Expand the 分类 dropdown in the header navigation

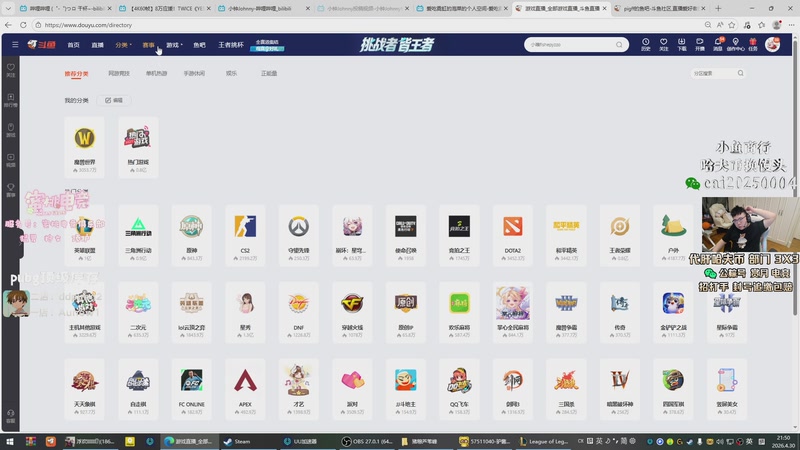coord(123,45)
